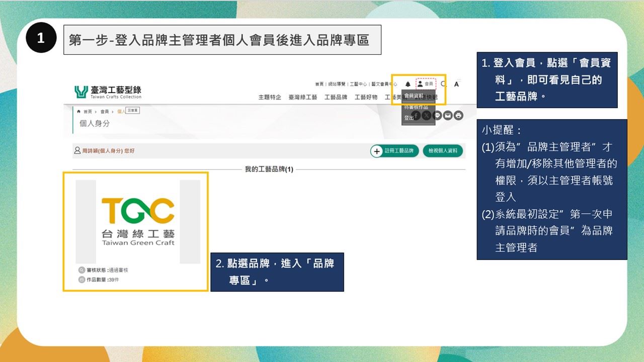Open the TGC 台灣綠工藝 brand thumbnail

pyautogui.click(x=138, y=222)
